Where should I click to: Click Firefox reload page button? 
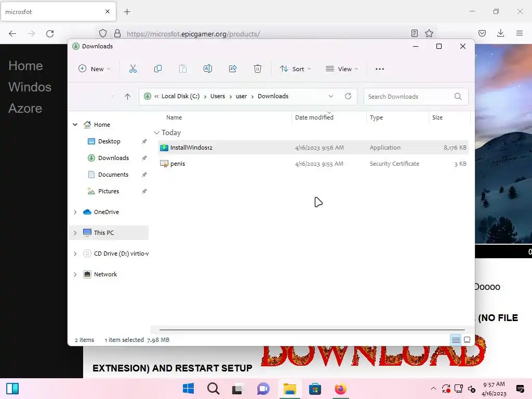point(50,34)
